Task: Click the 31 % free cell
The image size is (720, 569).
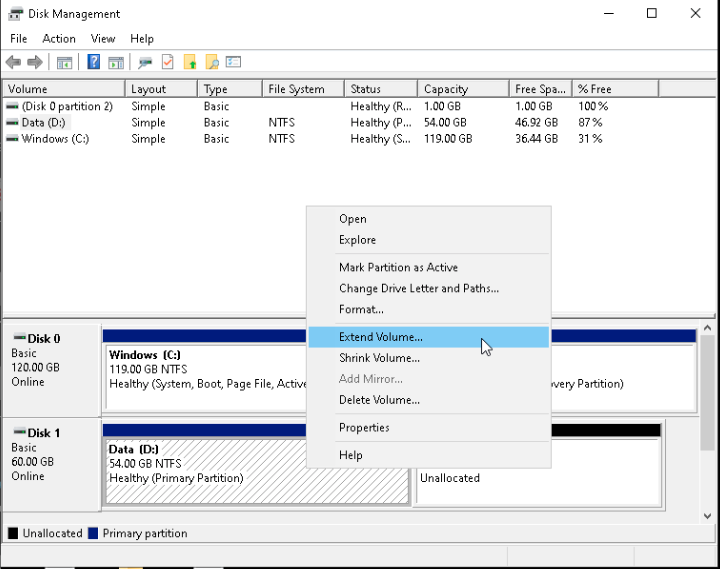Action: (x=590, y=139)
